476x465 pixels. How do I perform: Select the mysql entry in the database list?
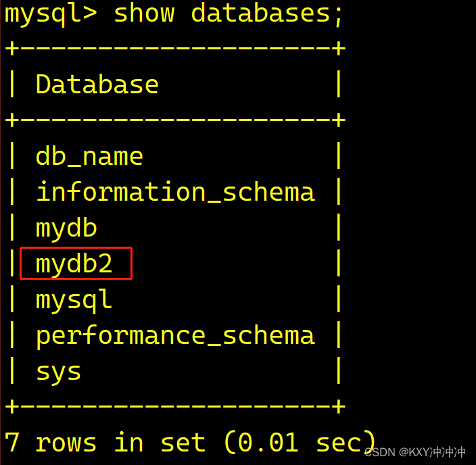pyautogui.click(x=74, y=300)
